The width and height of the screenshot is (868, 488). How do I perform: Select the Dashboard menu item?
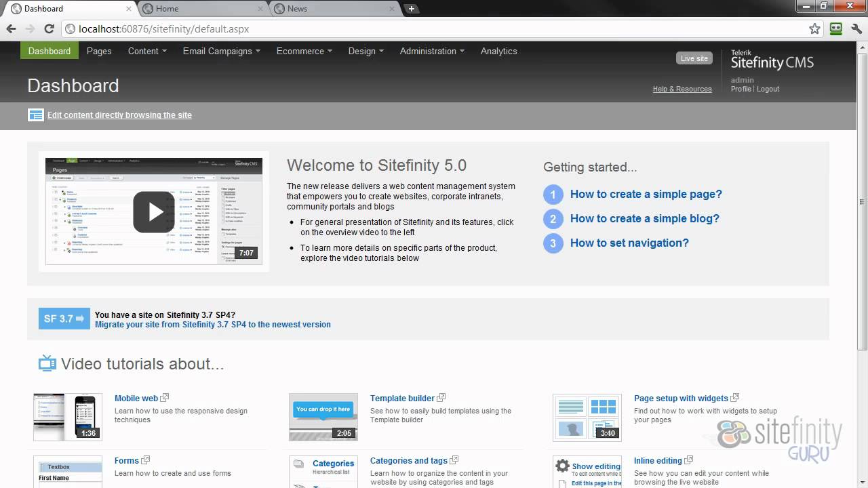click(50, 51)
